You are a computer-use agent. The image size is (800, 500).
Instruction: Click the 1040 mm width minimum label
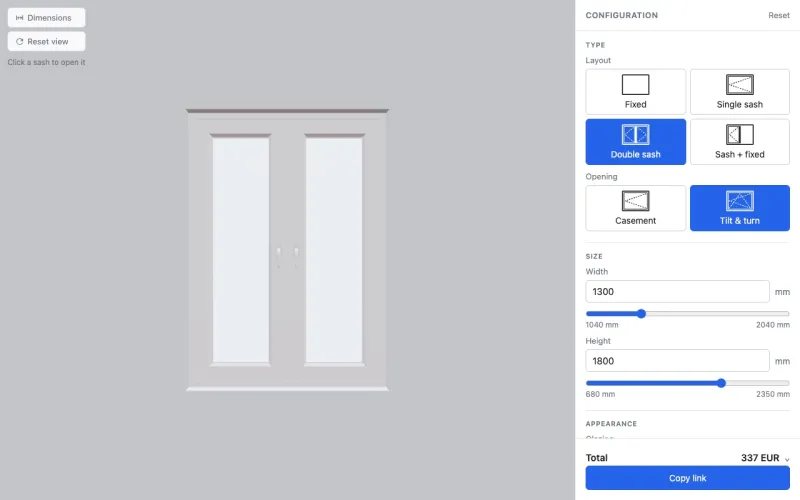pos(602,325)
